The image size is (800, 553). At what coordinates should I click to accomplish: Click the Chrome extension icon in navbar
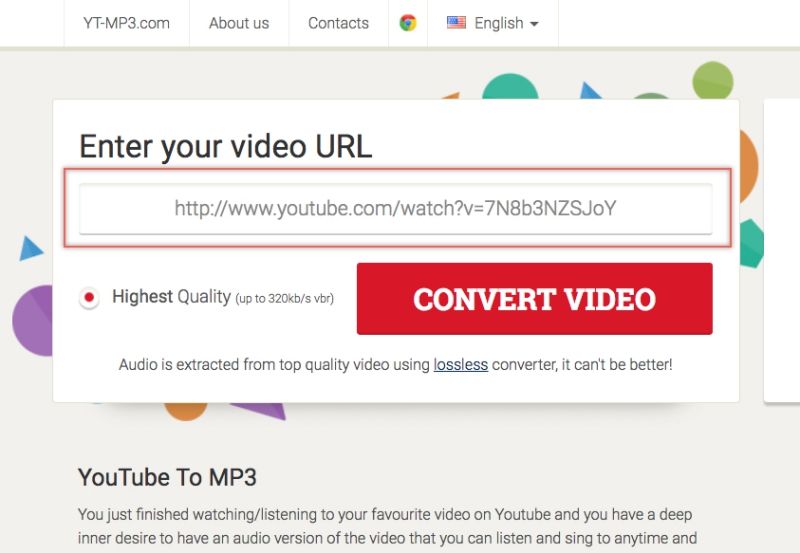click(x=408, y=23)
